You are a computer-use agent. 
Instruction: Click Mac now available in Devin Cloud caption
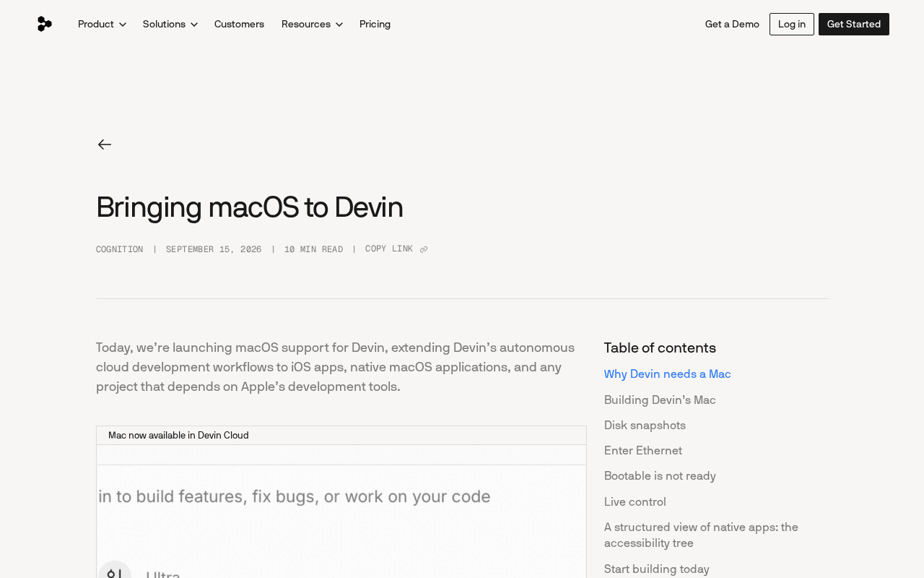(x=178, y=436)
